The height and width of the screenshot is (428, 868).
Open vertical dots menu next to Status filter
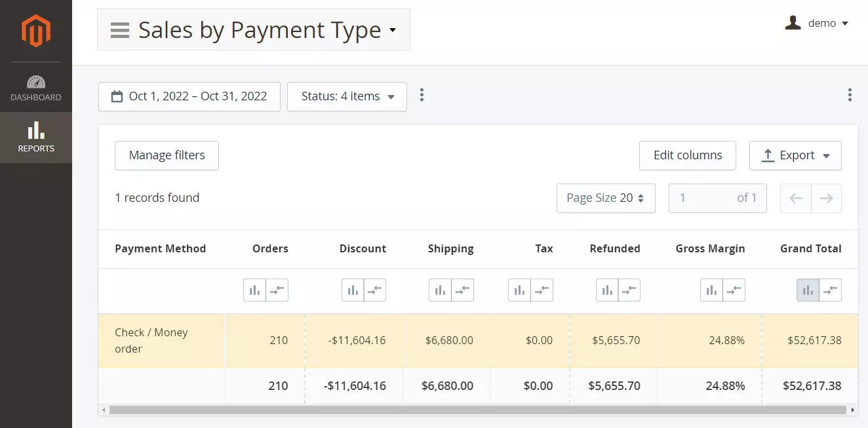(x=422, y=96)
